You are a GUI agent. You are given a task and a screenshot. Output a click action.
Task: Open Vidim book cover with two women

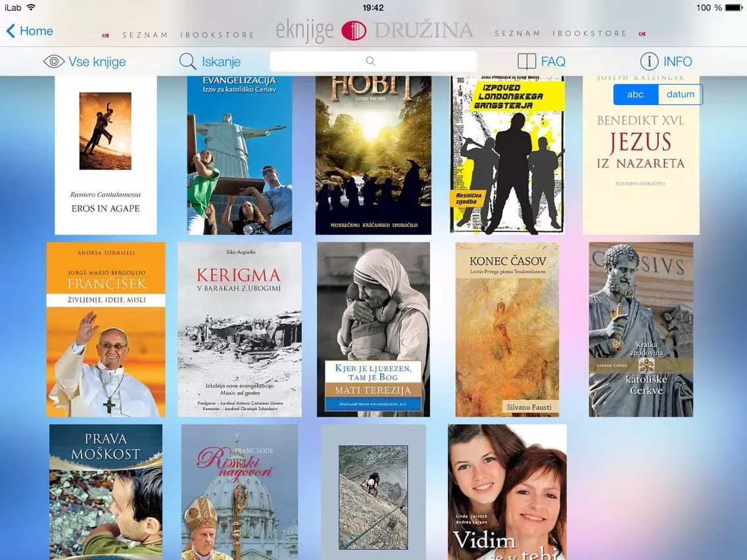[x=508, y=492]
